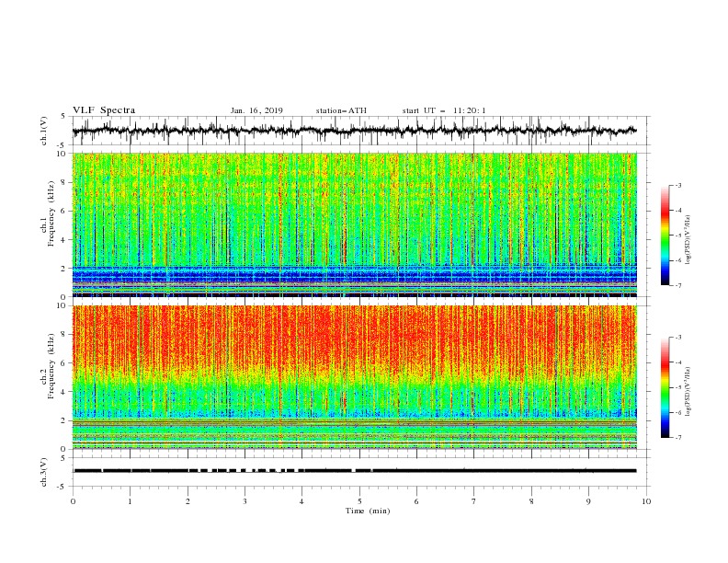Click the ch.2 spectrogram color bar
Image resolution: width=728 pixels, height=563 pixels.
tap(665, 387)
